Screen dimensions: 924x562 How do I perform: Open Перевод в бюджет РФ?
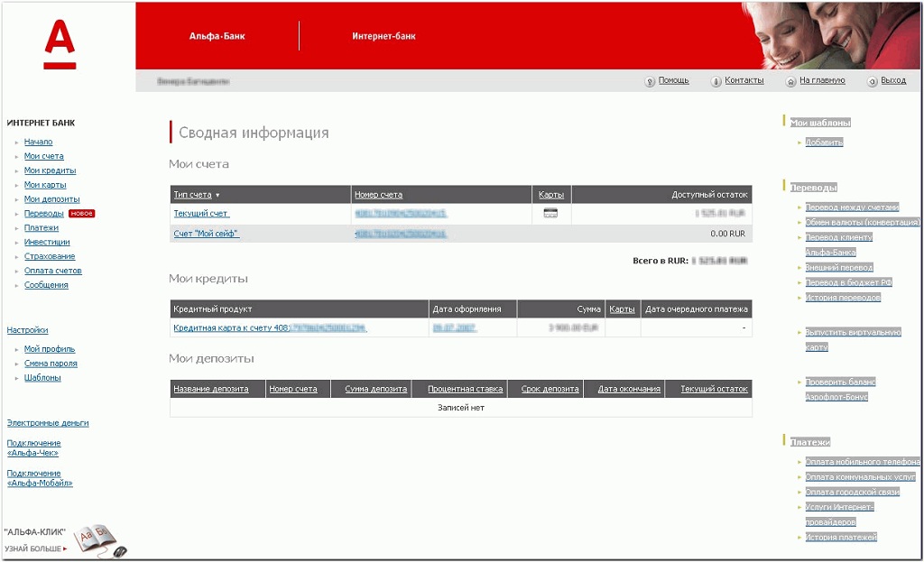[848, 282]
